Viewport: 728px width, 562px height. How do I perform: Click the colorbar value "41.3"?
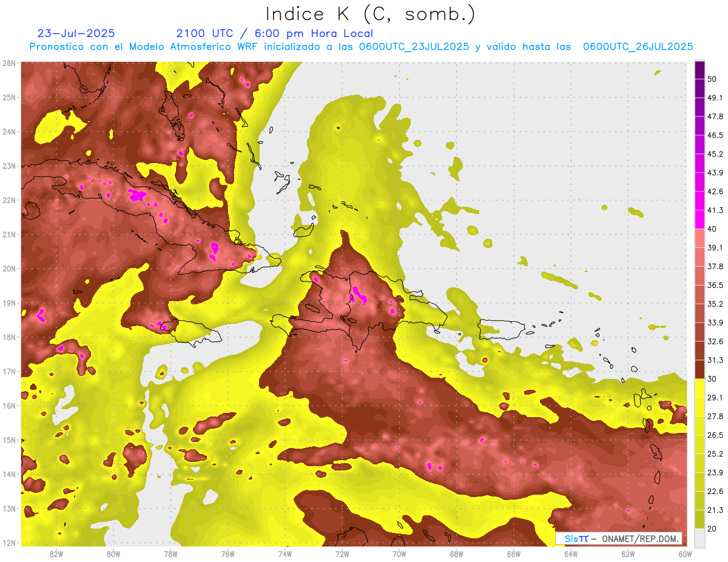click(715, 210)
